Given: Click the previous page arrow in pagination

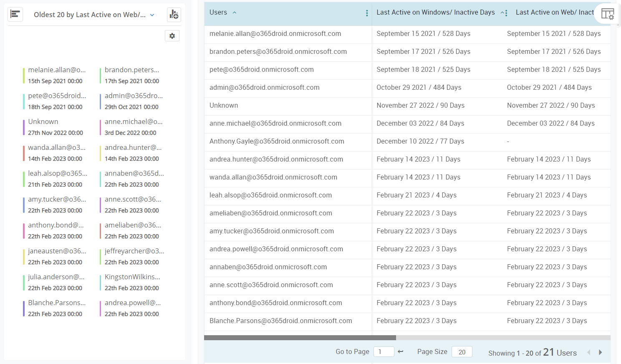Looking at the screenshot, I should tap(589, 352).
